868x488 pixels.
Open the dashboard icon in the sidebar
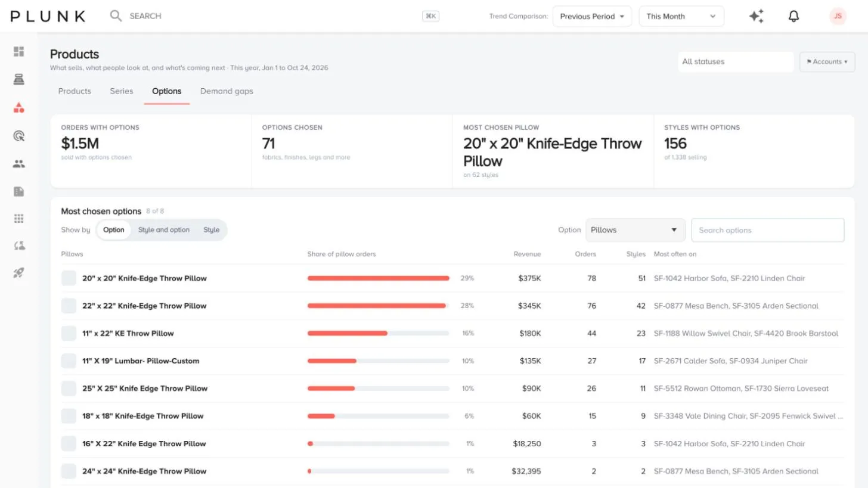[x=19, y=52]
